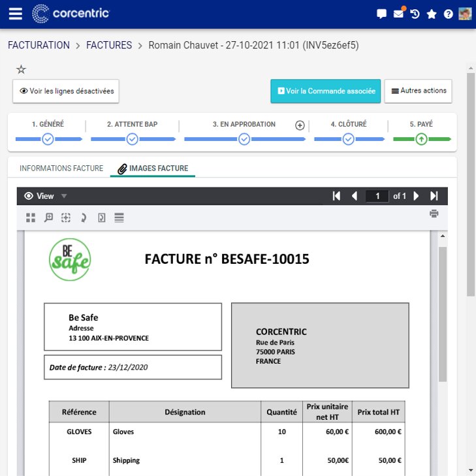Open the chat messages icon
Screen dimensions: 476x476
pyautogui.click(x=381, y=14)
